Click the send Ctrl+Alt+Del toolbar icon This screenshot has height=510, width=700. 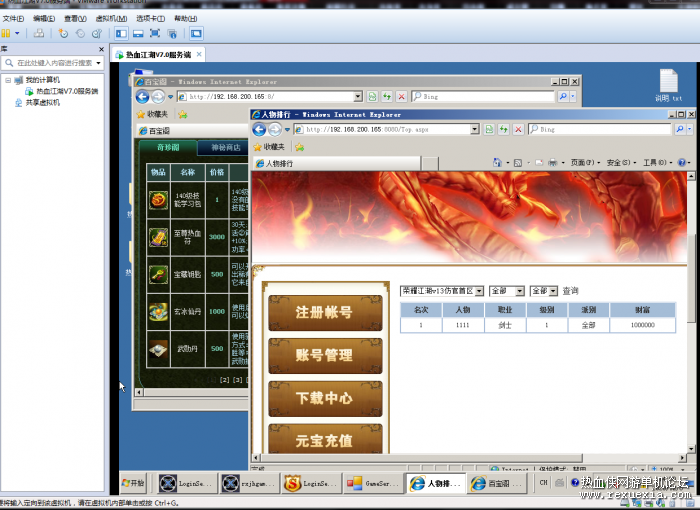[39, 33]
